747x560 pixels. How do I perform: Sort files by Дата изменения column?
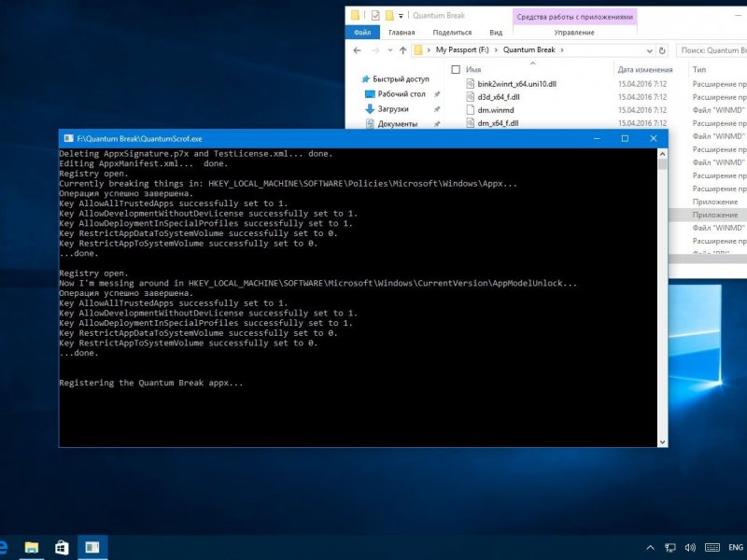click(645, 69)
